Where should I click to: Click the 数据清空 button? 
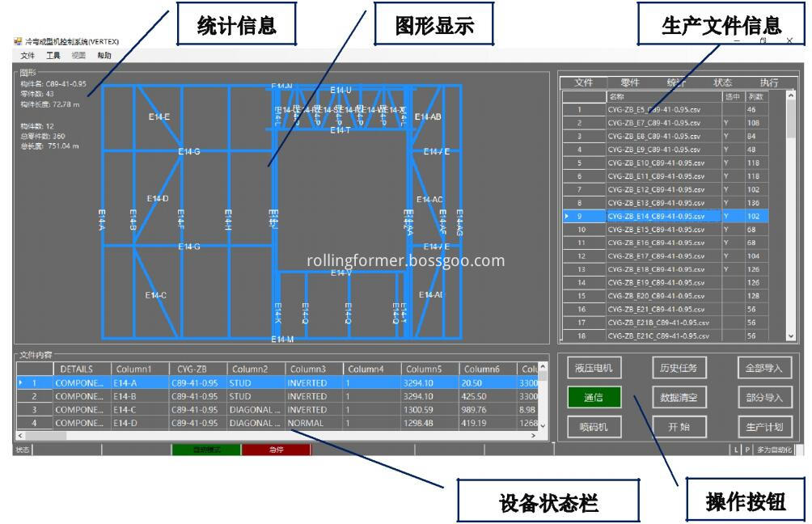(679, 398)
